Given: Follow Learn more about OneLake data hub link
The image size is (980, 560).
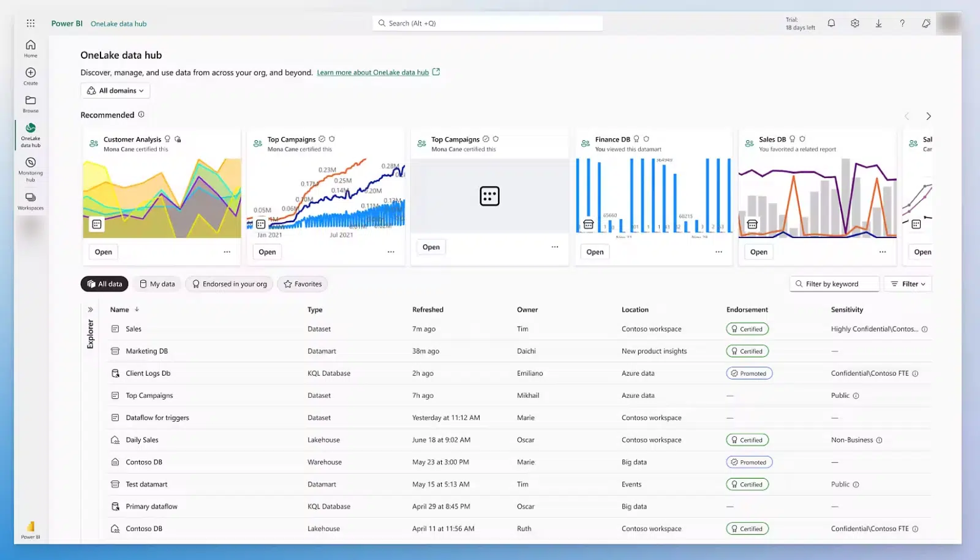Looking at the screenshot, I should pos(372,72).
